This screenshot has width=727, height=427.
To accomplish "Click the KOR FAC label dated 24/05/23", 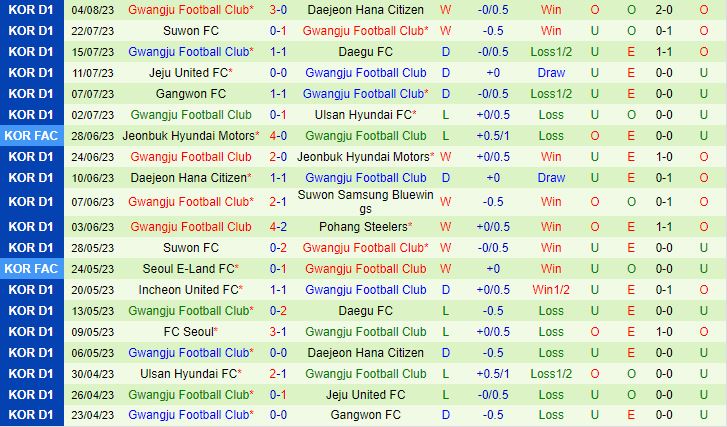I will [x=33, y=268].
